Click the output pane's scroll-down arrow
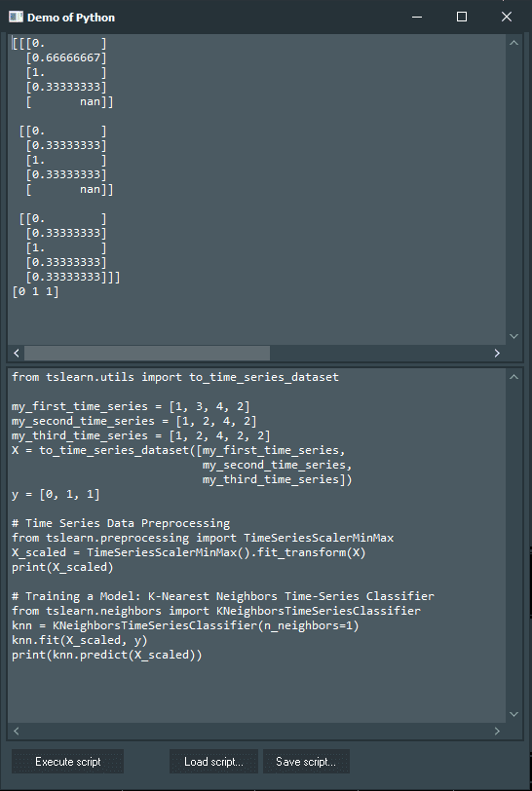532x791 pixels. point(513,336)
